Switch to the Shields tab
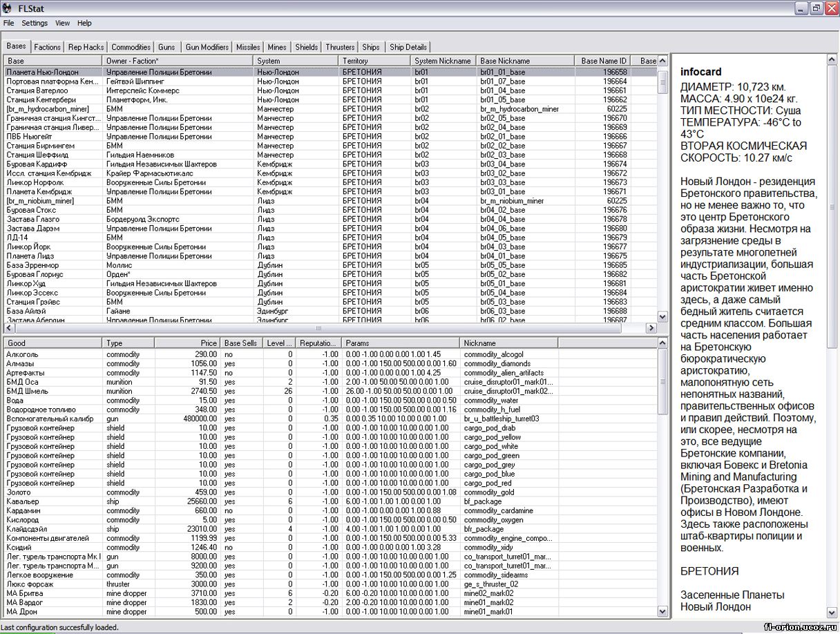 [x=307, y=47]
